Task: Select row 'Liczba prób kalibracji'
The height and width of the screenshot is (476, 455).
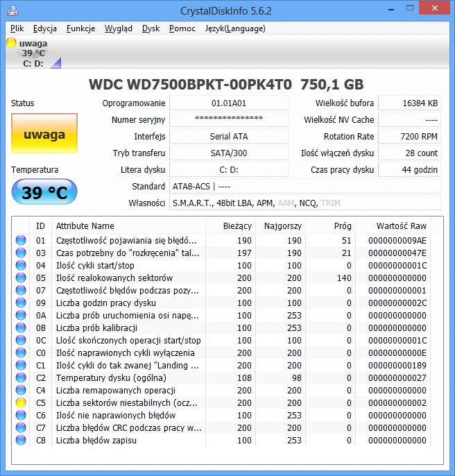Action: [x=221, y=328]
